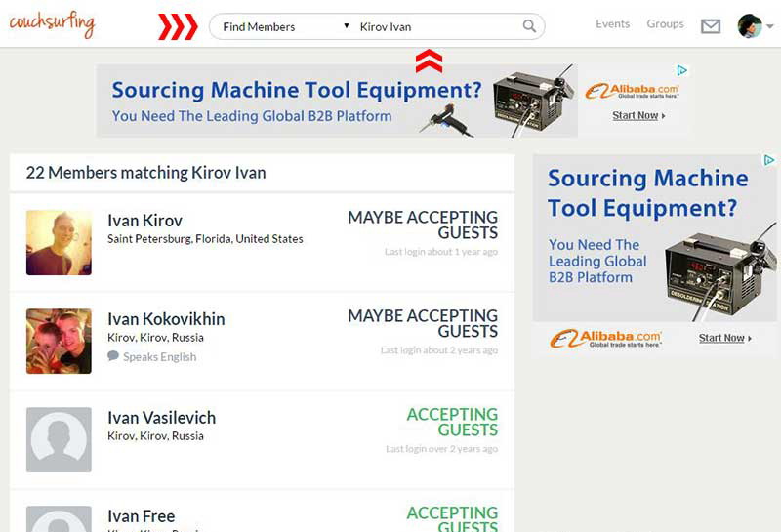Click the soldering station image in sidebar ad
This screenshot has width=781, height=532.
[720, 274]
